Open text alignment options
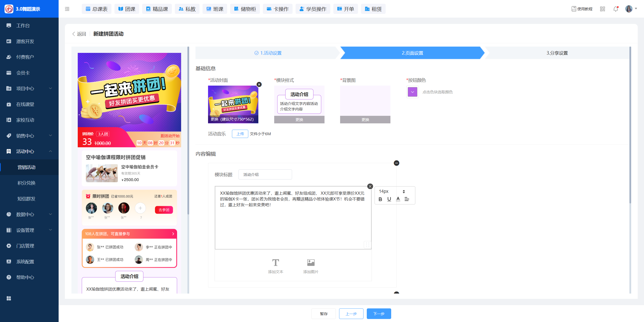 point(407,199)
